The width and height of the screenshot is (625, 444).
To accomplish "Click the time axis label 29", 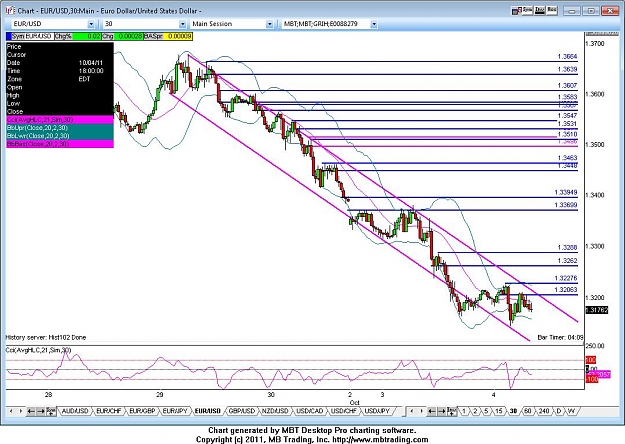I will pos(159,395).
